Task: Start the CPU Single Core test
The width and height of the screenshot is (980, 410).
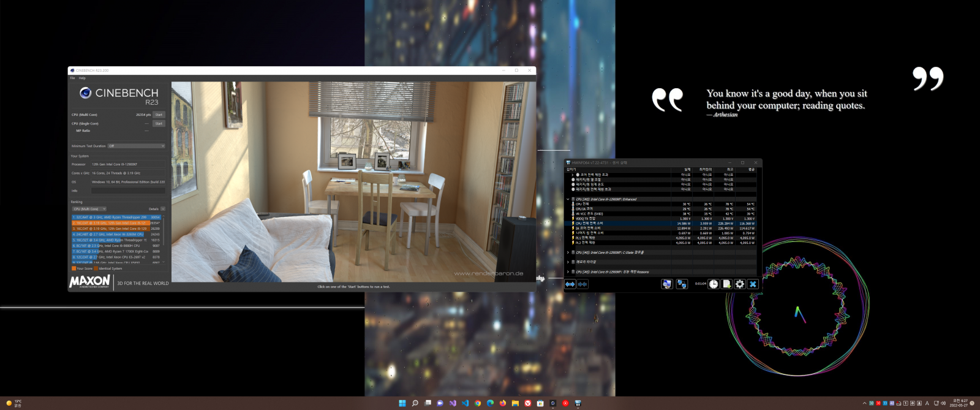Action: point(159,124)
